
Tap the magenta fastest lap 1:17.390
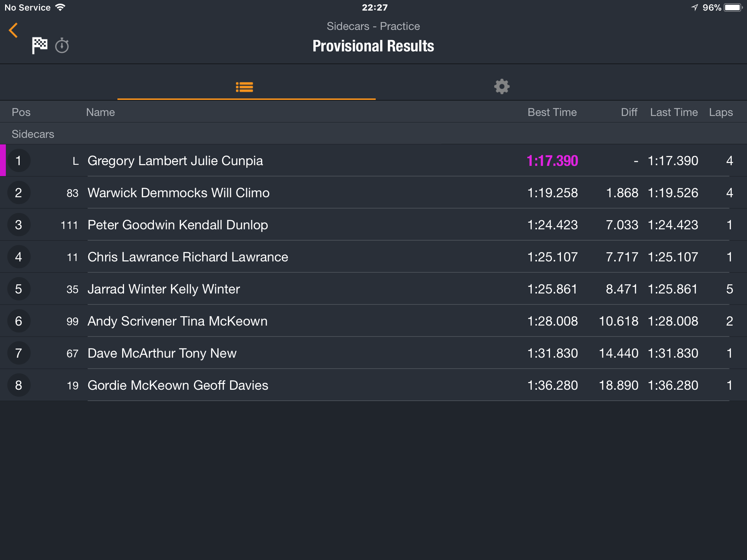[x=552, y=161]
